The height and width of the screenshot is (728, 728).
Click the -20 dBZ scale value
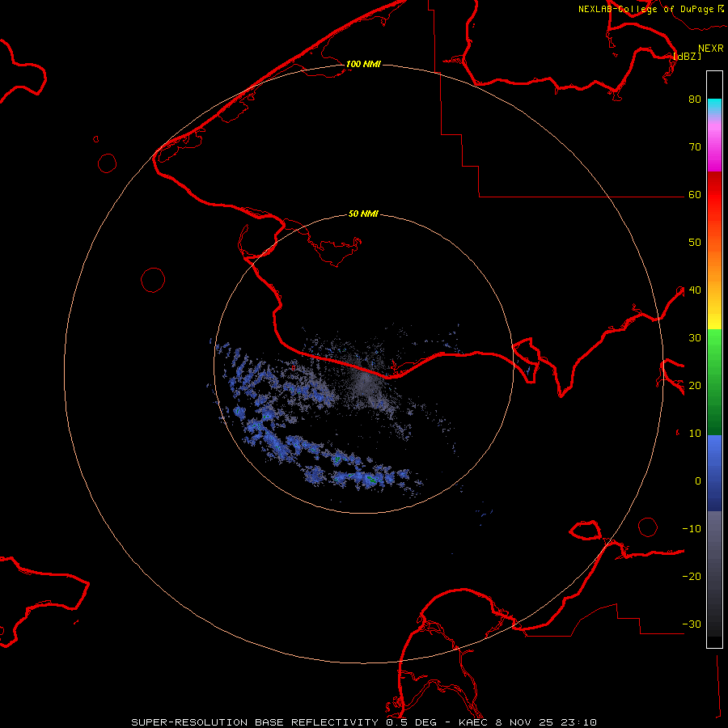click(692, 576)
